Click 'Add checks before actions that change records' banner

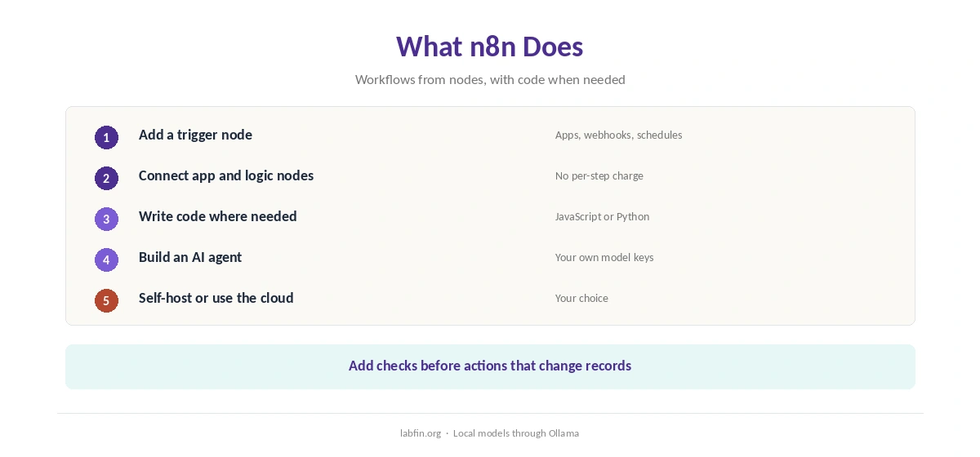click(x=490, y=366)
